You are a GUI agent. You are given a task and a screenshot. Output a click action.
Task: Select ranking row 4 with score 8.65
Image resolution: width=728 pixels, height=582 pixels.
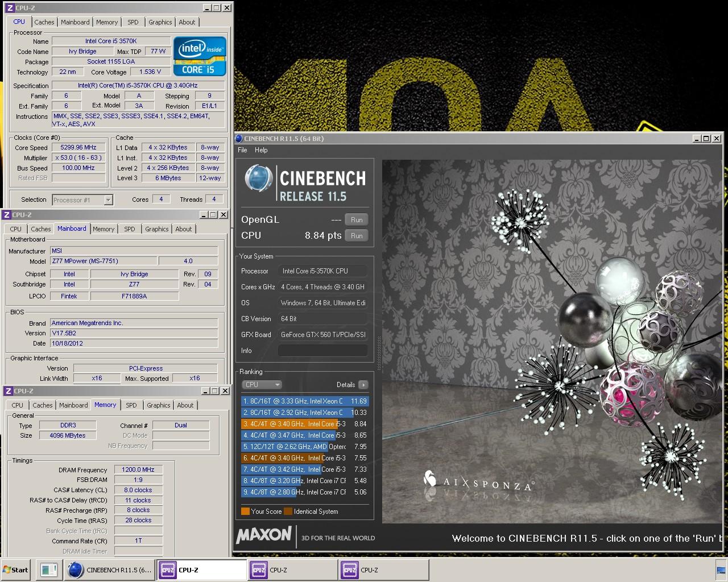point(305,435)
